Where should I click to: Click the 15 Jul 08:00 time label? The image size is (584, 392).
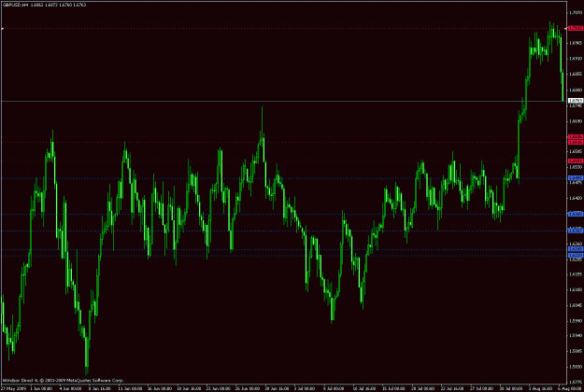[x=393, y=388]
